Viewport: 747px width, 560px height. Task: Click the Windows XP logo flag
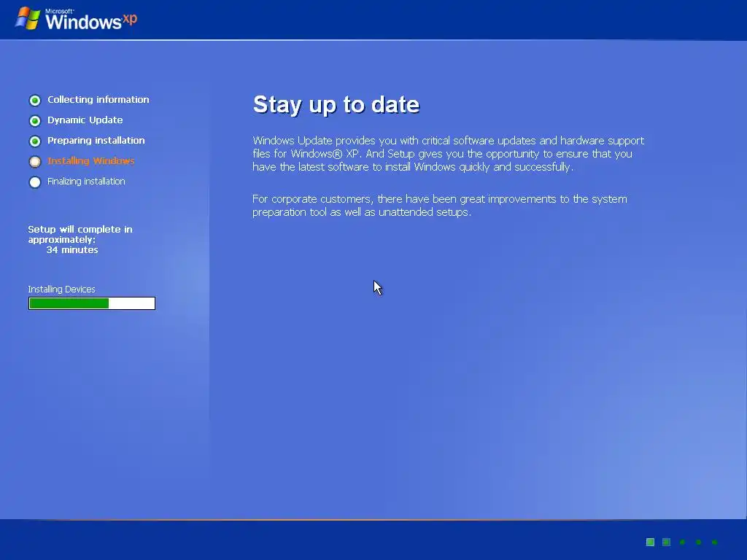[x=28, y=18]
